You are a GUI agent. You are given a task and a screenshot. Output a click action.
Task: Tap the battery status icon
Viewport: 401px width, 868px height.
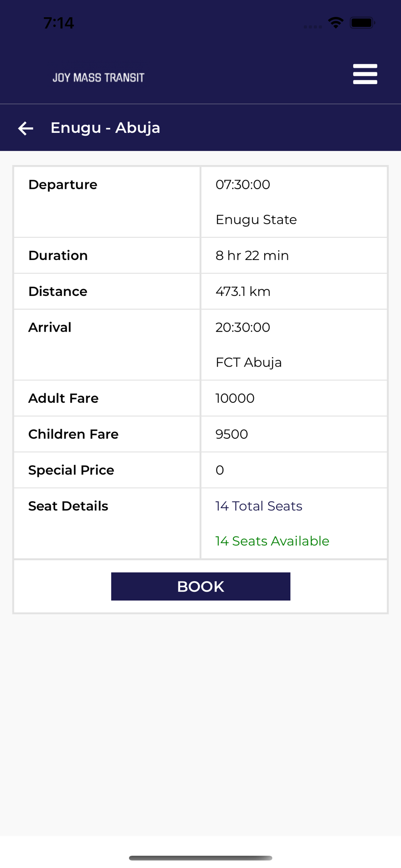click(362, 23)
